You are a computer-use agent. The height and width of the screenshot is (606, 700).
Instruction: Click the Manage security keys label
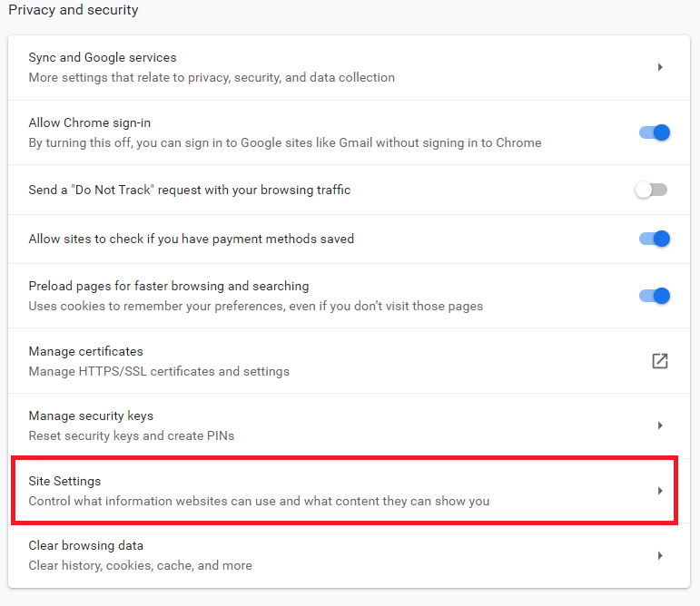91,415
